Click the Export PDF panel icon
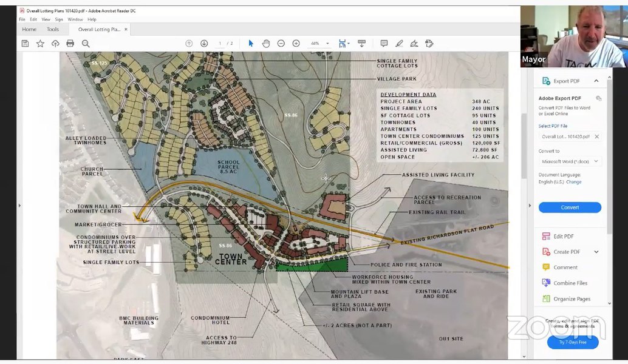Image resolution: width=628 pixels, height=364 pixels. (546, 81)
